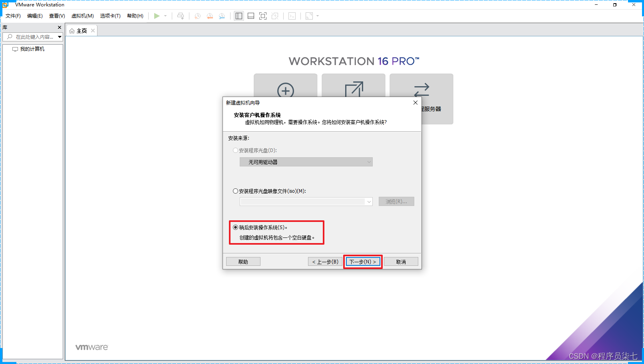The image size is (644, 364).
Task: Open the 文件(F) menu
Action: tap(13, 16)
